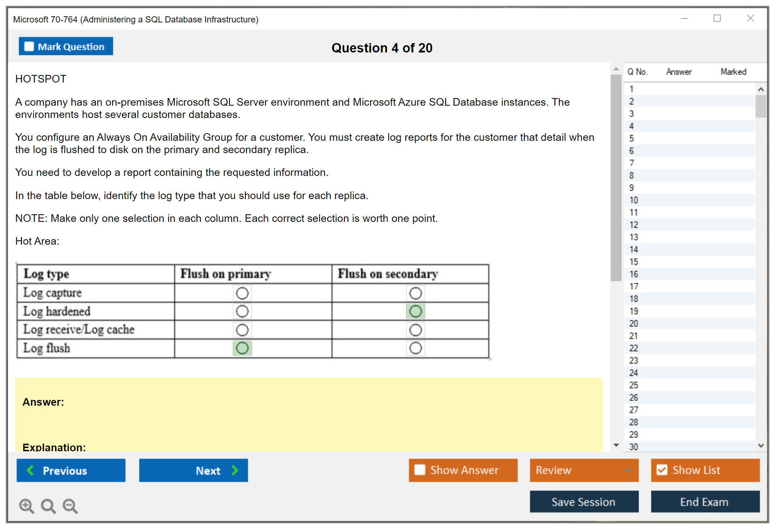Click the question pane vertical scrollbar
Viewport: 778px width, 532px height.
pos(616,177)
